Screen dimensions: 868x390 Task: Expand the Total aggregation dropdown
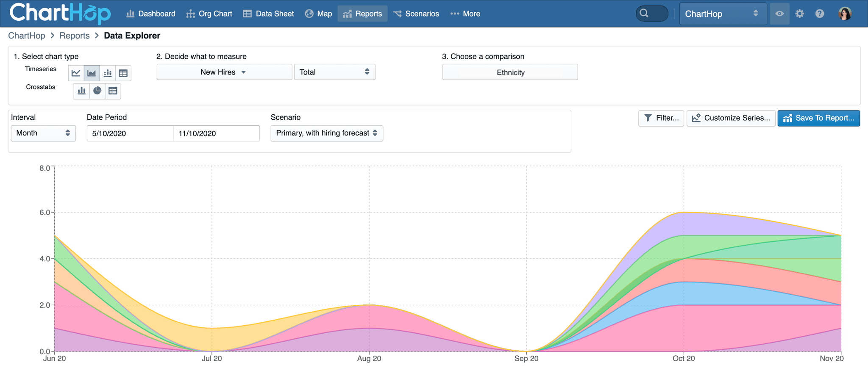click(x=334, y=72)
